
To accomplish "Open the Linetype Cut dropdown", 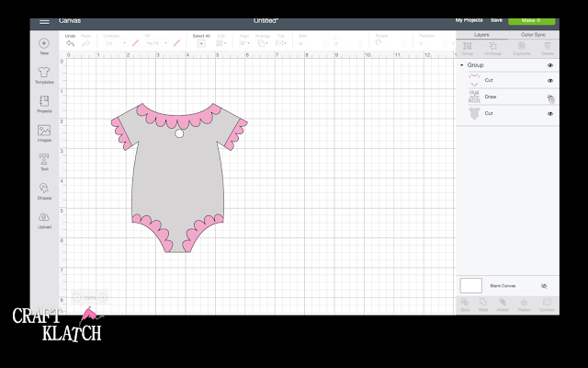I will click(115, 43).
